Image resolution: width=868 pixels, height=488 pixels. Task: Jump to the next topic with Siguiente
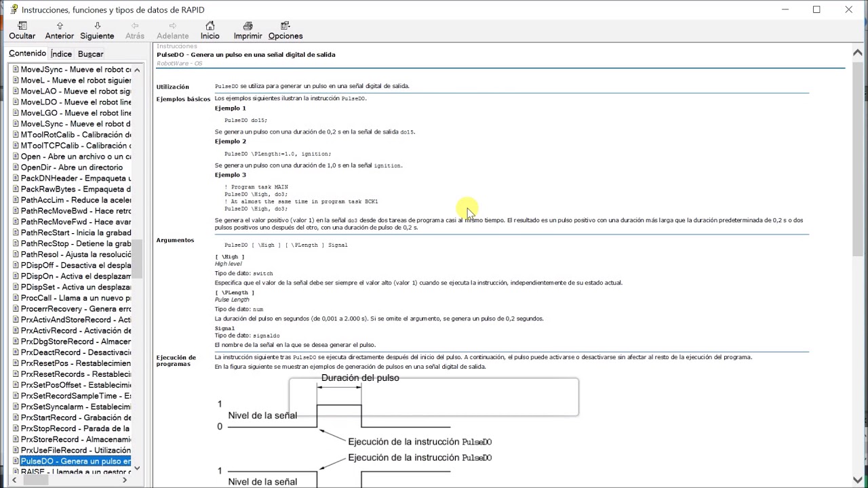[x=97, y=30]
